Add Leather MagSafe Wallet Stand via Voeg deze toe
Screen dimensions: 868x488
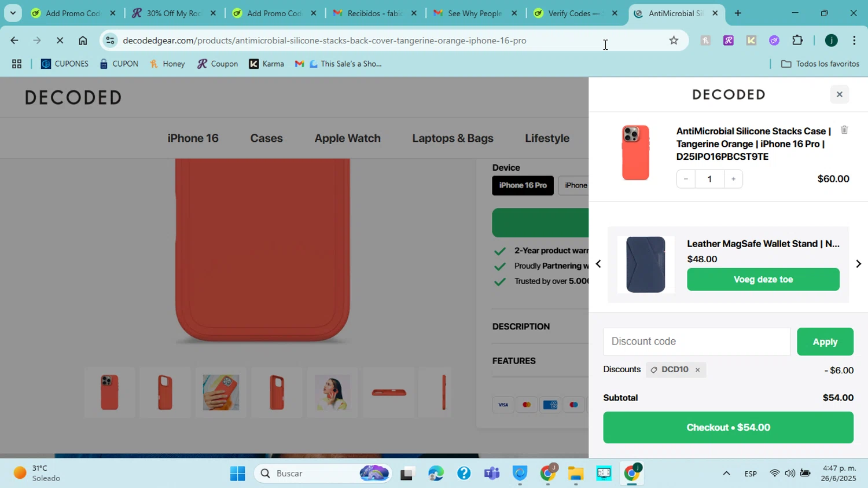coord(763,280)
